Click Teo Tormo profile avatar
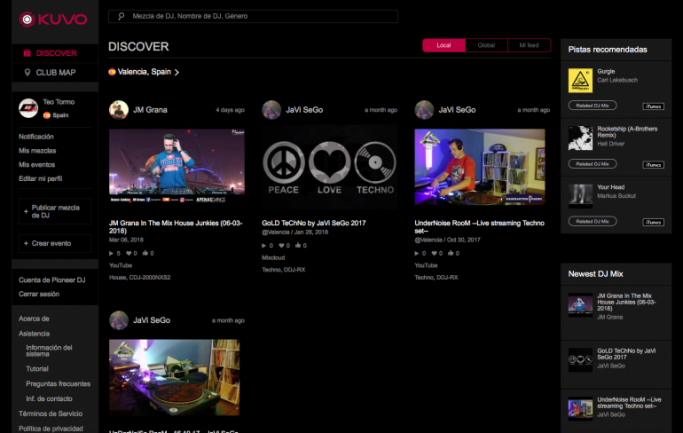This screenshot has height=433, width=683. tap(27, 108)
